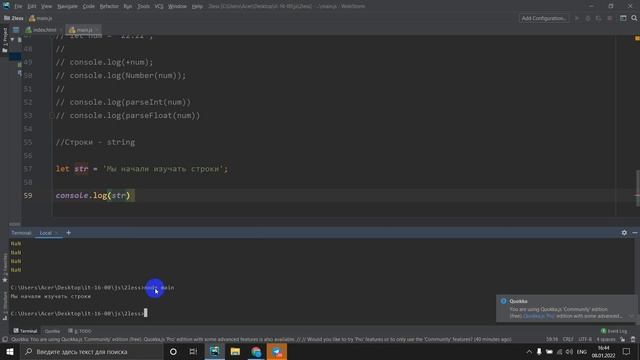This screenshot has height=360, width=640.
Task: Collapse the project tree root arrow
Action: click(12, 40)
